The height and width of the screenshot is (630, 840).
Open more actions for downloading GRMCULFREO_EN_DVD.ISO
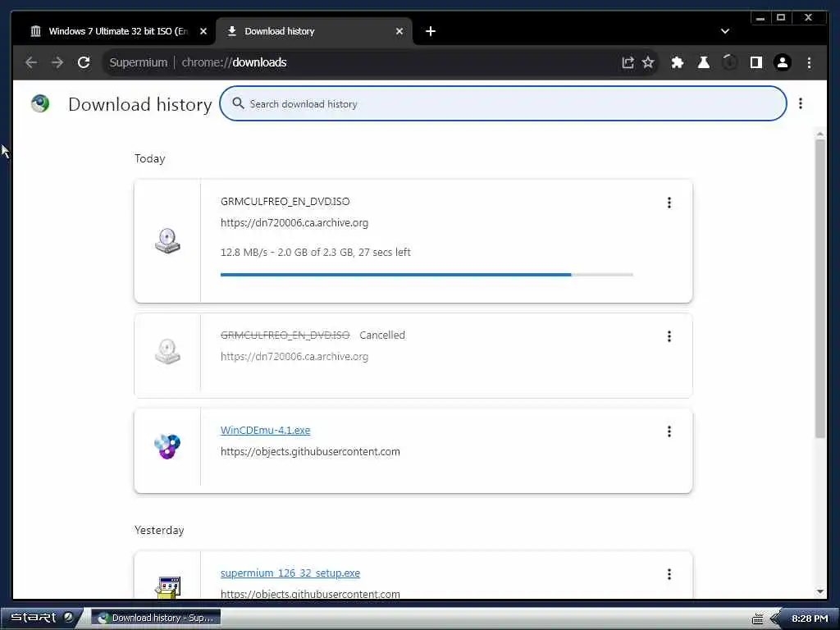click(669, 203)
